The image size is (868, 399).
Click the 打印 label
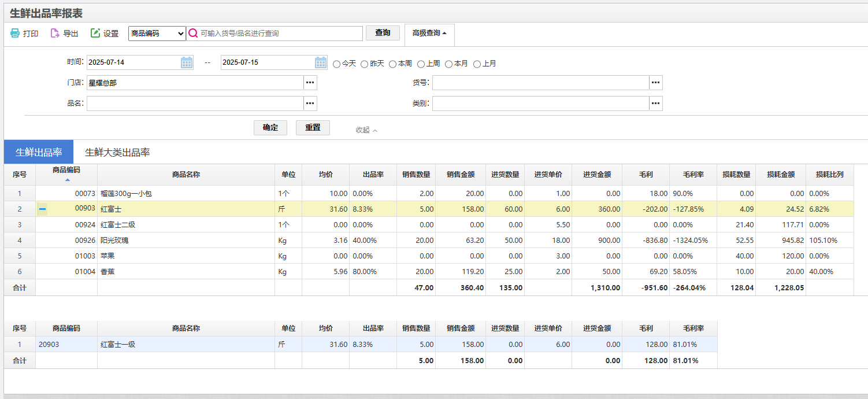point(31,34)
